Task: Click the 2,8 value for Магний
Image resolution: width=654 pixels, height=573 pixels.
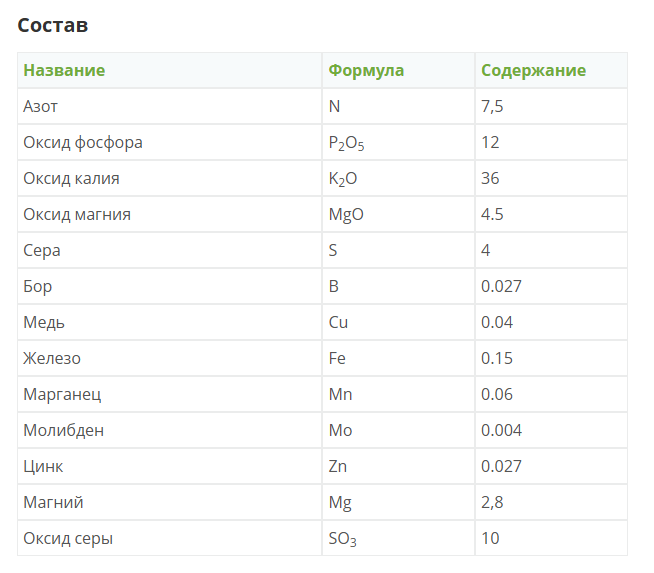Action: click(x=492, y=502)
